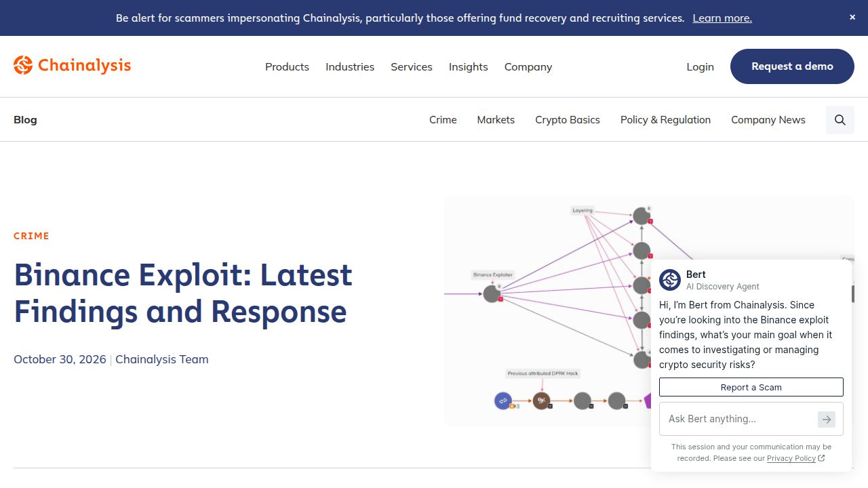Open the Chainalysis logo homepage link

(72, 65)
